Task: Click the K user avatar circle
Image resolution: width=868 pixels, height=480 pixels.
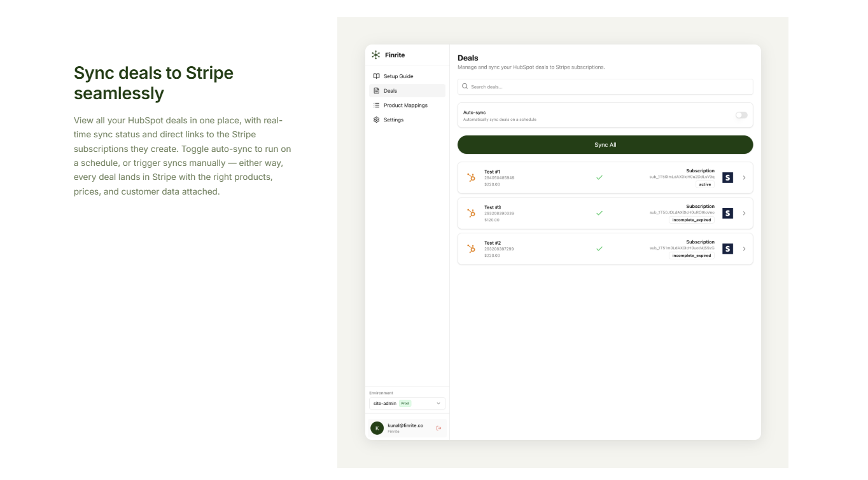Action: point(377,429)
